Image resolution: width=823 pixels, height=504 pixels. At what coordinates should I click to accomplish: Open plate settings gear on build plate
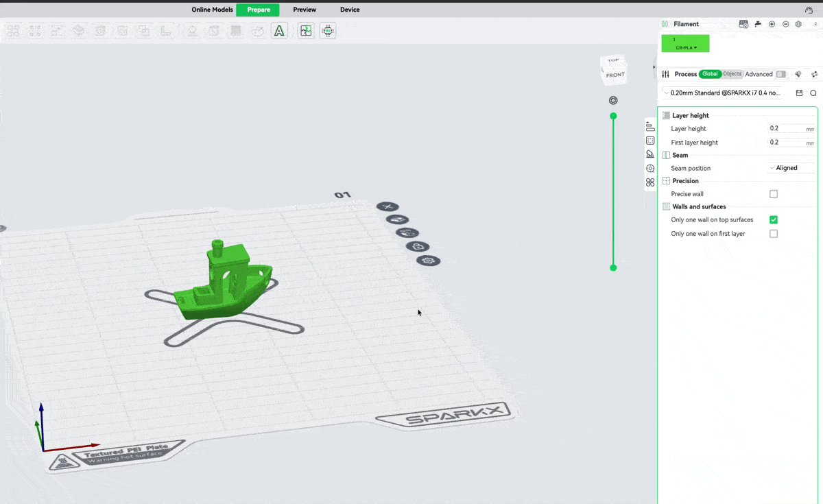(x=429, y=261)
